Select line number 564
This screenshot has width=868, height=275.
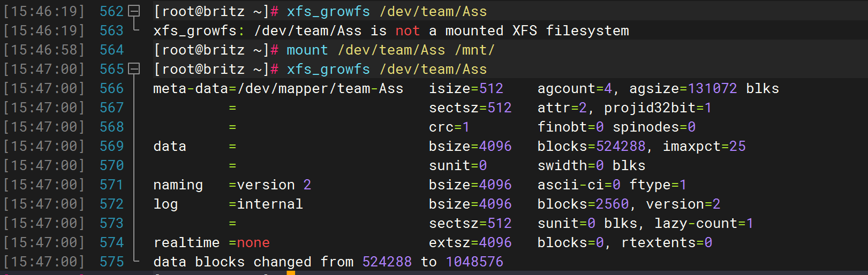click(x=111, y=50)
